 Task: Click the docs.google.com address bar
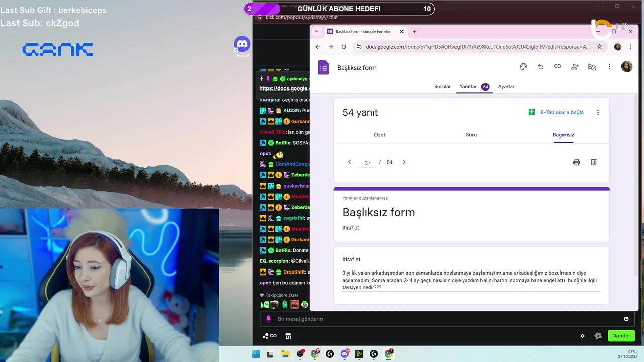[477, 47]
